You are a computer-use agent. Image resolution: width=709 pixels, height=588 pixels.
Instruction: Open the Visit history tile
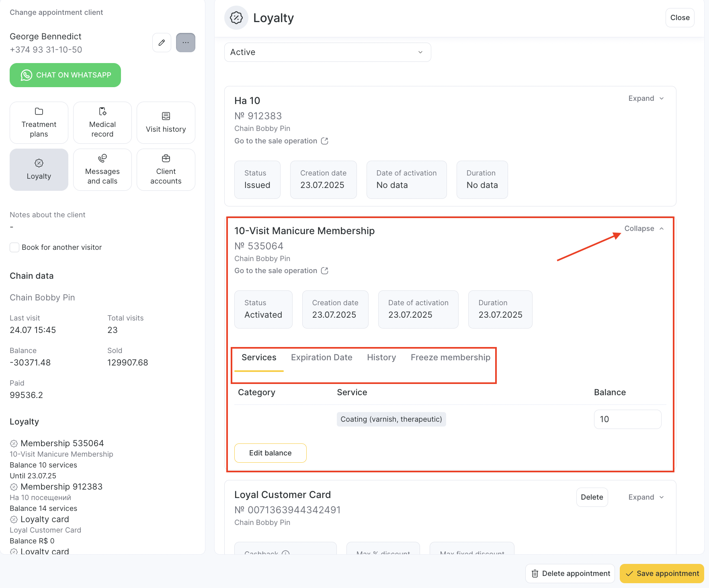(166, 122)
